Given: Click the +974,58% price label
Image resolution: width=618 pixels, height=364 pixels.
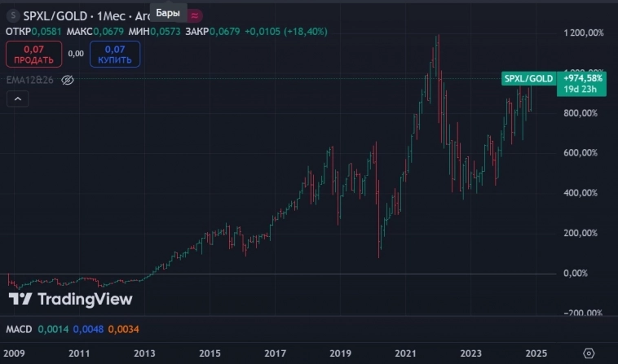Looking at the screenshot, I should pos(582,78).
